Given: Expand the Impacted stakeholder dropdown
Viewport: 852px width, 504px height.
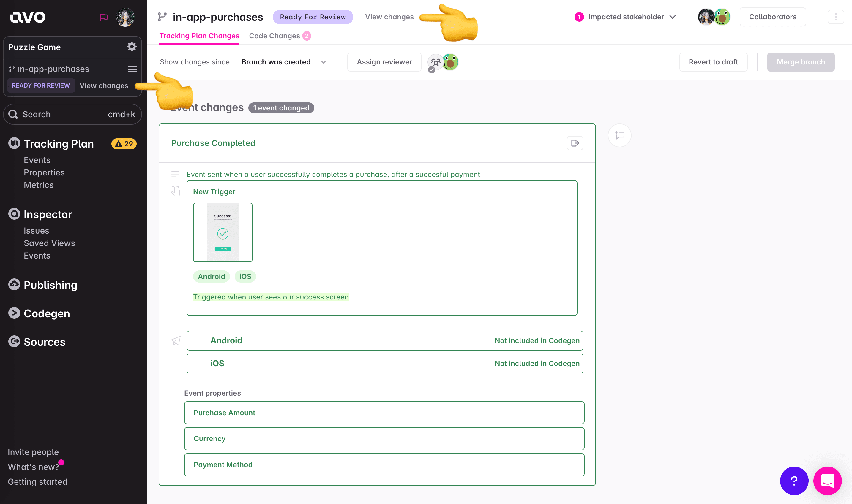Looking at the screenshot, I should pyautogui.click(x=673, y=17).
